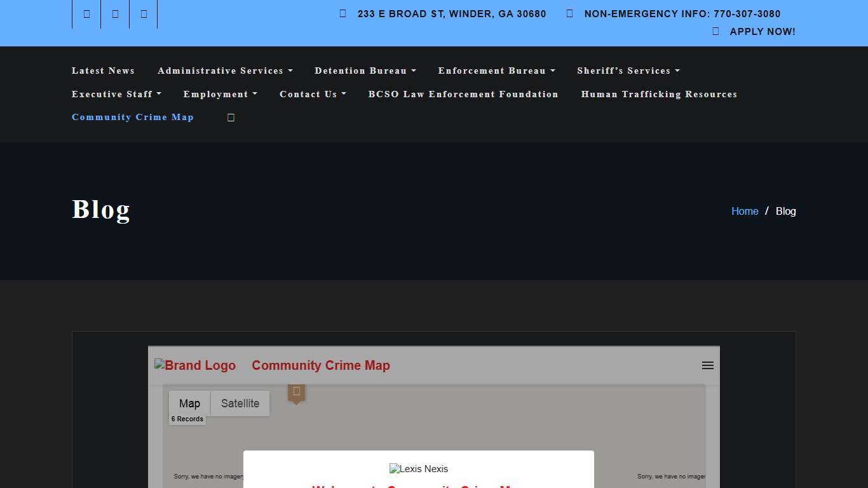The image size is (868, 488).
Task: Open the hamburger menu on the crime map
Action: (707, 365)
